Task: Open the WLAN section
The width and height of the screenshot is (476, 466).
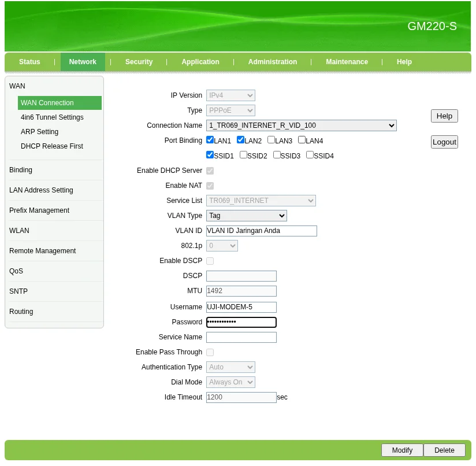Action: [x=19, y=231]
